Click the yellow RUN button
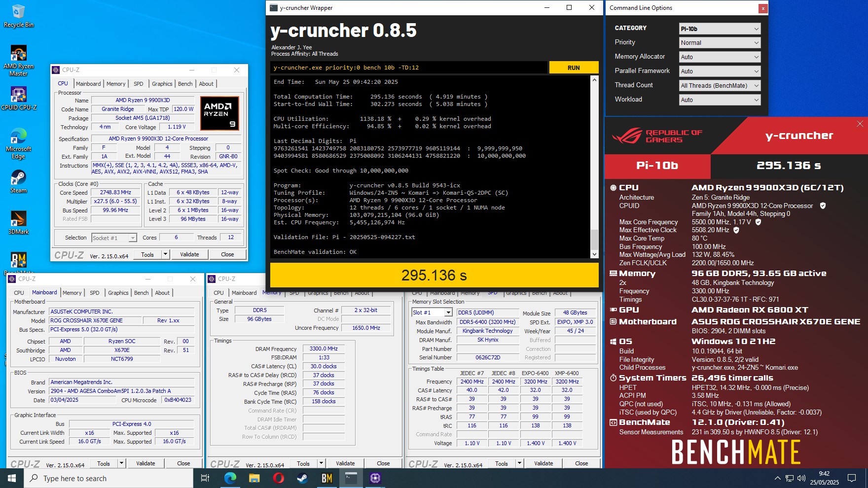This screenshot has width=868, height=488. point(574,68)
